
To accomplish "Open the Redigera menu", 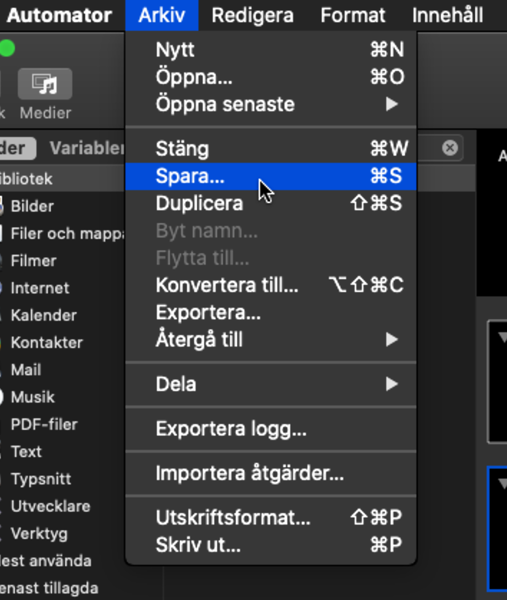I will [x=253, y=15].
